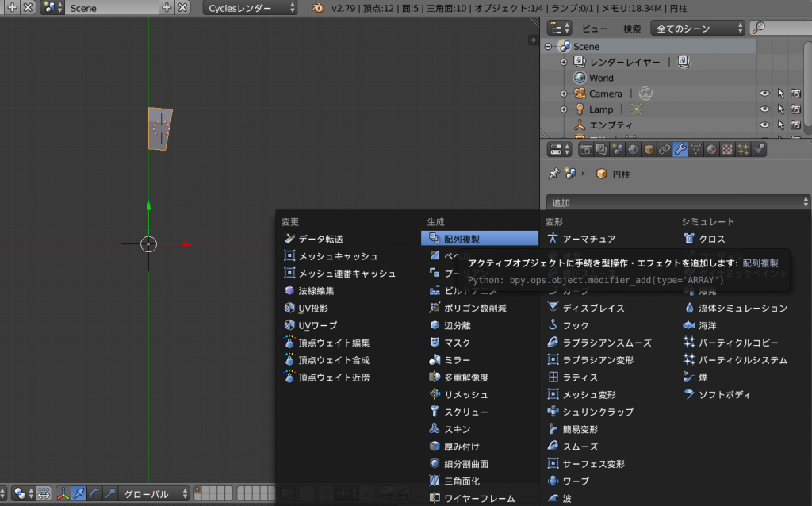The height and width of the screenshot is (506, 812).
Task: Expand the Camera tree item
Action: tap(564, 94)
